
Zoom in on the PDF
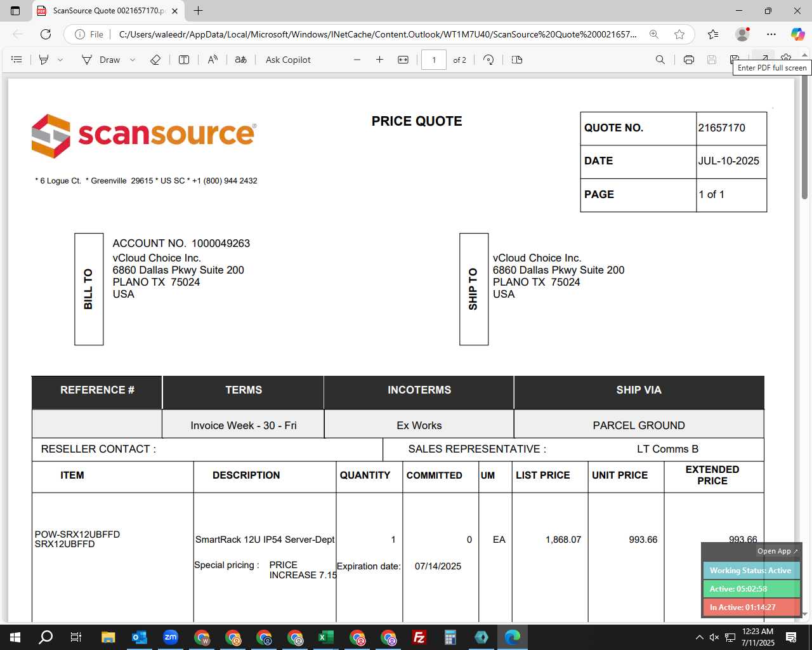pos(379,60)
